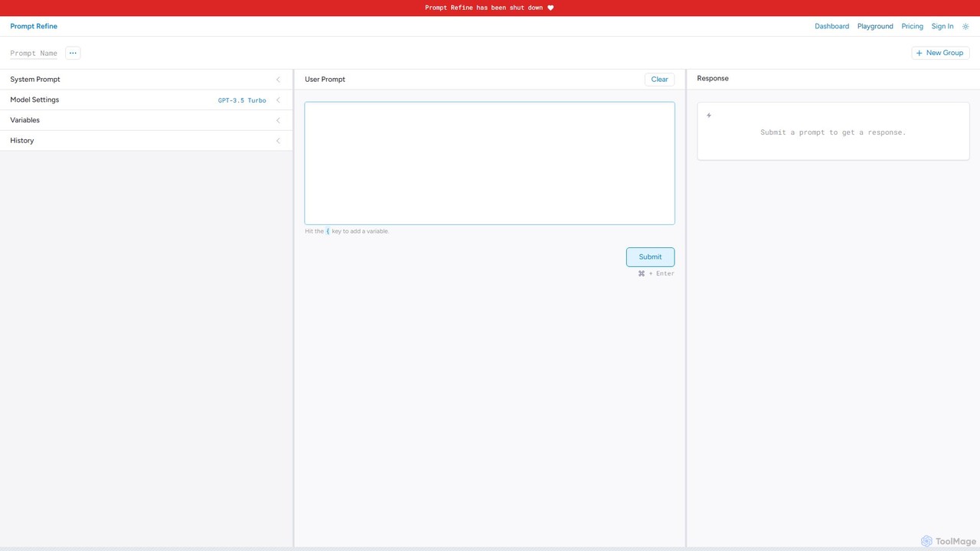980x551 pixels.
Task: Open the Pricing page
Action: (912, 26)
